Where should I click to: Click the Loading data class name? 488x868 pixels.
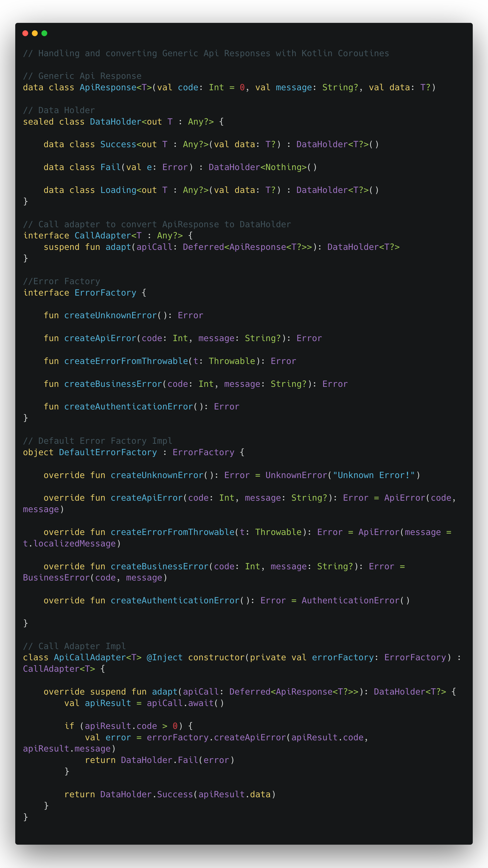coord(118,190)
